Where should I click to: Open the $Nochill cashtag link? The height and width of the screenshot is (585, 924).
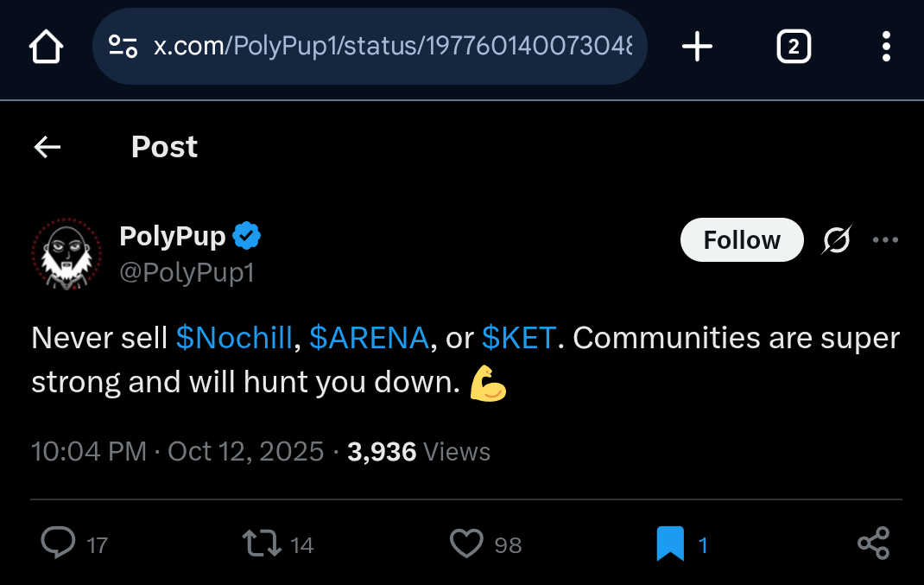click(234, 338)
